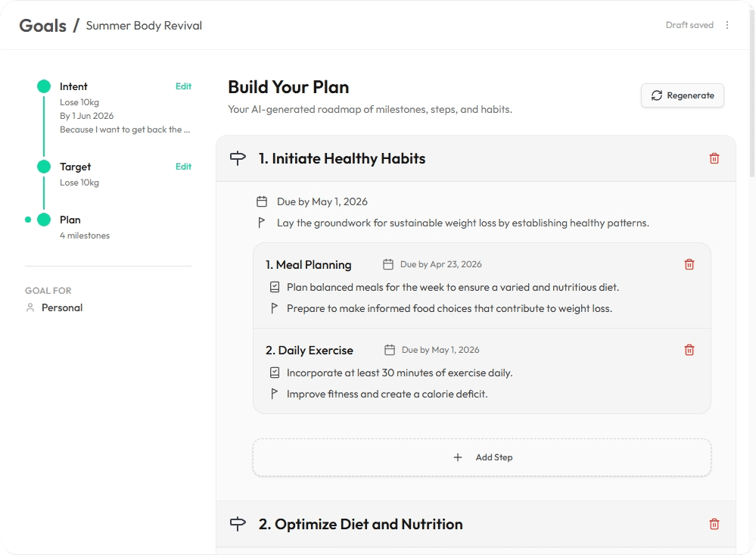Click the Regenerate button

[x=681, y=95]
